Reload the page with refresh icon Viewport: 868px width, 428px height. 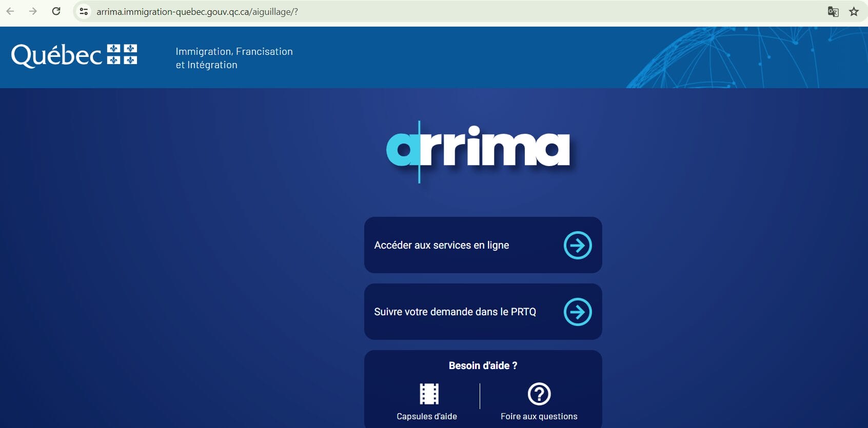coord(56,11)
